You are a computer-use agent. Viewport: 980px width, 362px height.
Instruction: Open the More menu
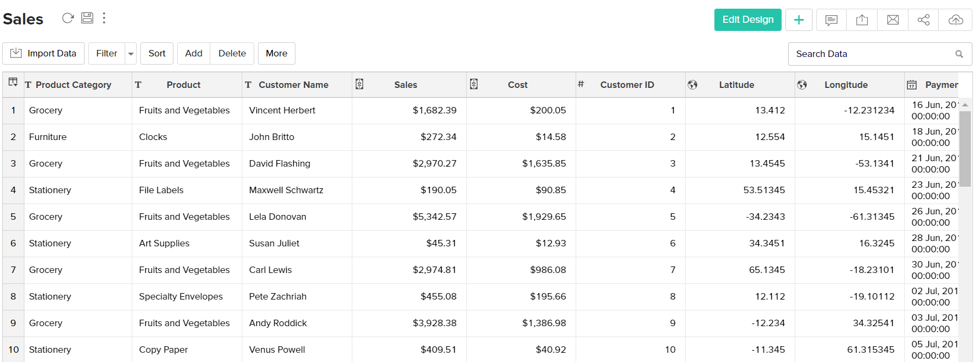click(276, 53)
